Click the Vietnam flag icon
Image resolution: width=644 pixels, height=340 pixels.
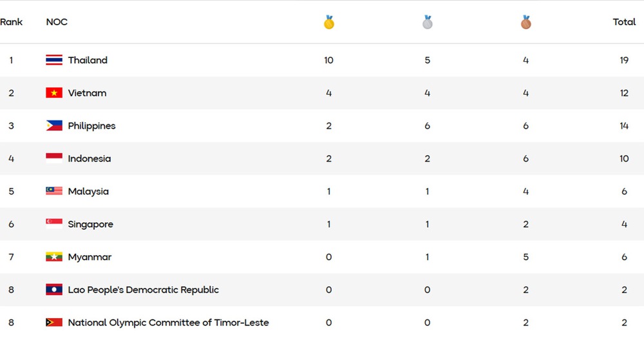coord(54,93)
